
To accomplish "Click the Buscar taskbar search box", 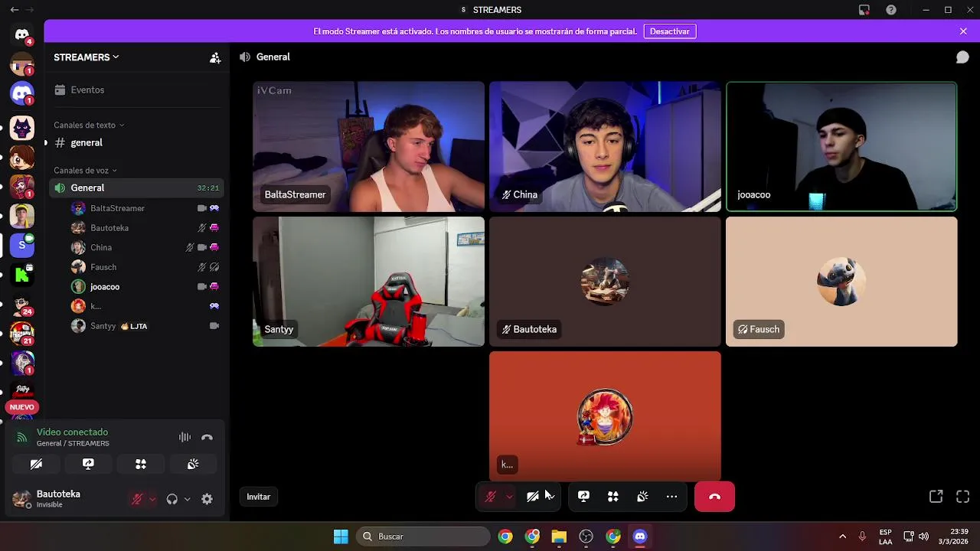I will tap(423, 536).
